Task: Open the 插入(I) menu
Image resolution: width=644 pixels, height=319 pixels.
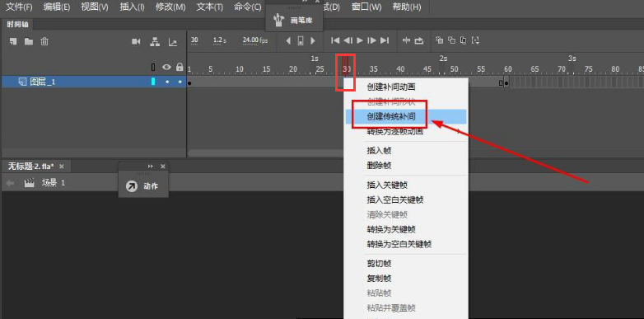Action: tap(132, 7)
